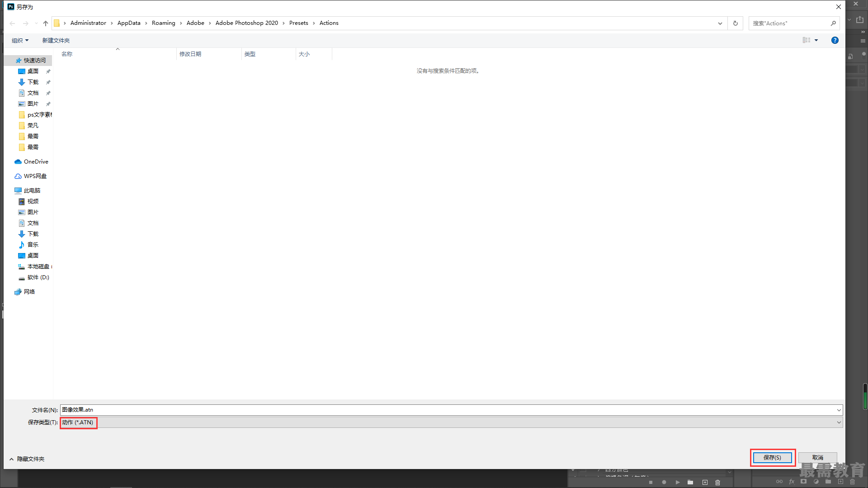The image size is (868, 488).
Task: Click the search magnifier icon
Action: 833,23
